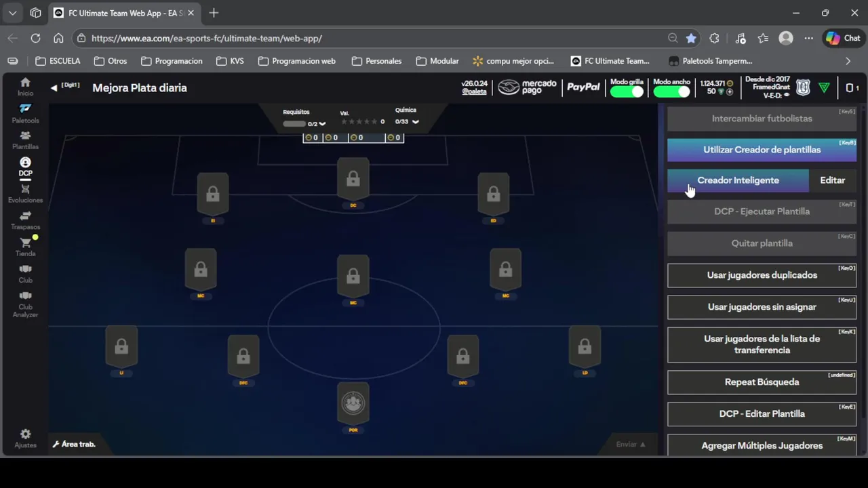Toggle Modo ancho switch
This screenshot has height=488, width=868.
point(671,91)
